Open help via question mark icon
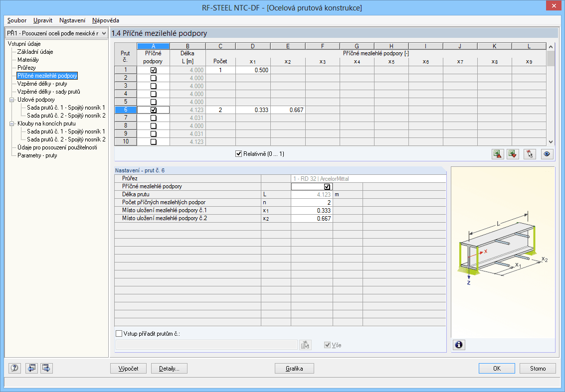This screenshot has height=392, width=565. click(14, 368)
